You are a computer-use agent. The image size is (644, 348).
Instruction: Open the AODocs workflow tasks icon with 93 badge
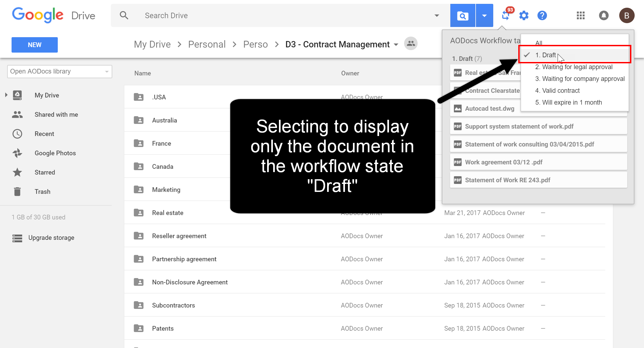506,15
